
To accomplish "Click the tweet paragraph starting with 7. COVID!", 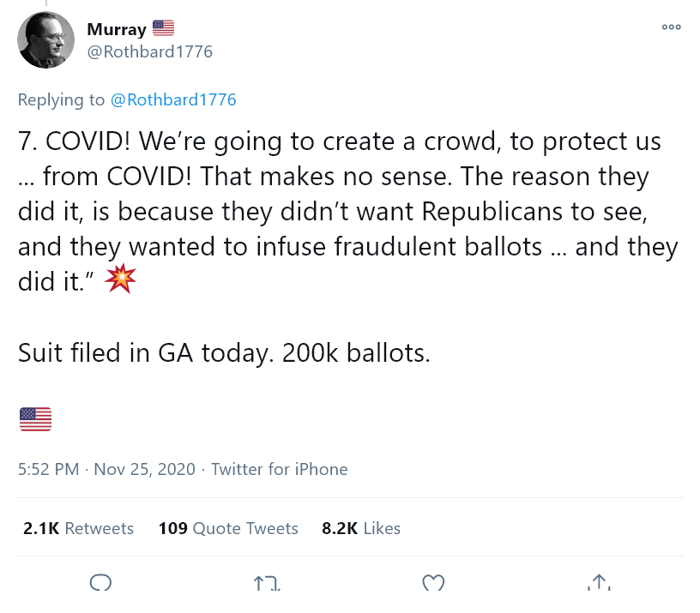I will point(343,211).
